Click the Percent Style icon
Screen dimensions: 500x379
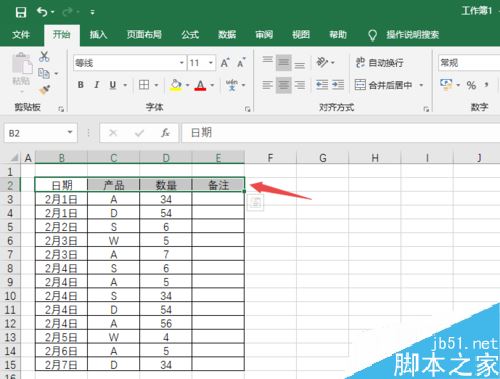pyautogui.click(x=471, y=85)
